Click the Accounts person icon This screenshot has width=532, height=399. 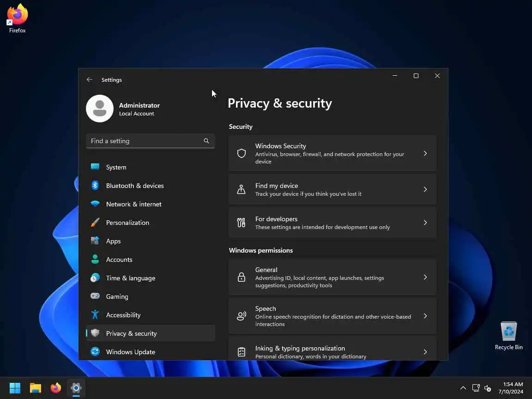[x=95, y=259]
